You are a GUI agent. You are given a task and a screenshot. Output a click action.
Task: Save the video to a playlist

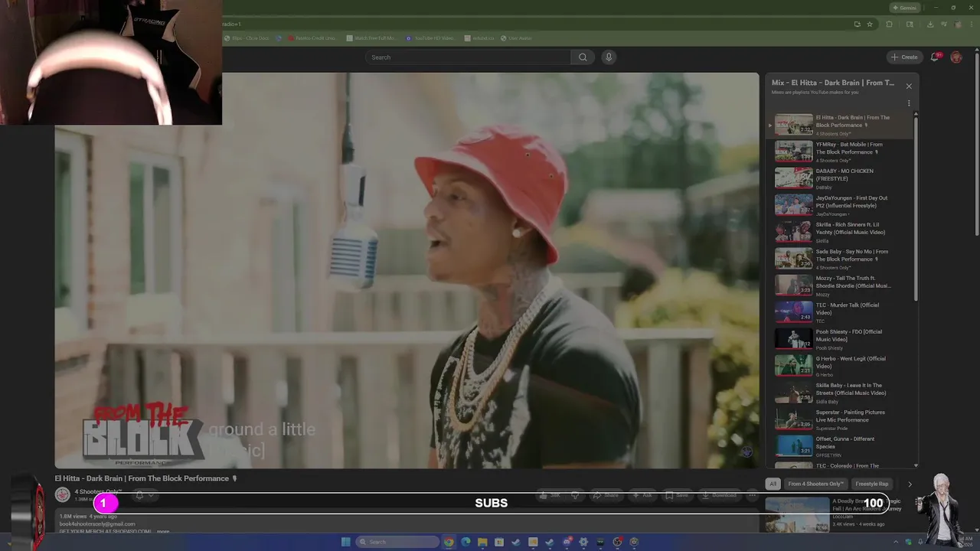[x=677, y=495]
